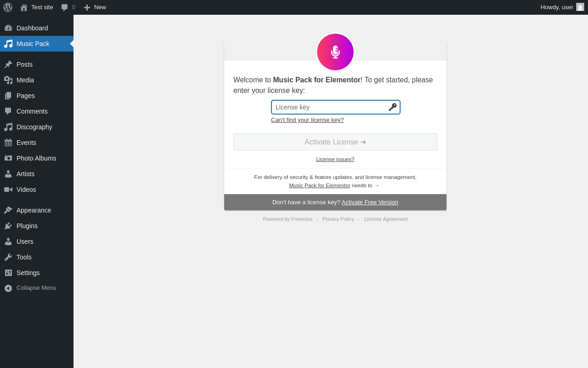
Task: Click the Activate License button
Action: 335,142
